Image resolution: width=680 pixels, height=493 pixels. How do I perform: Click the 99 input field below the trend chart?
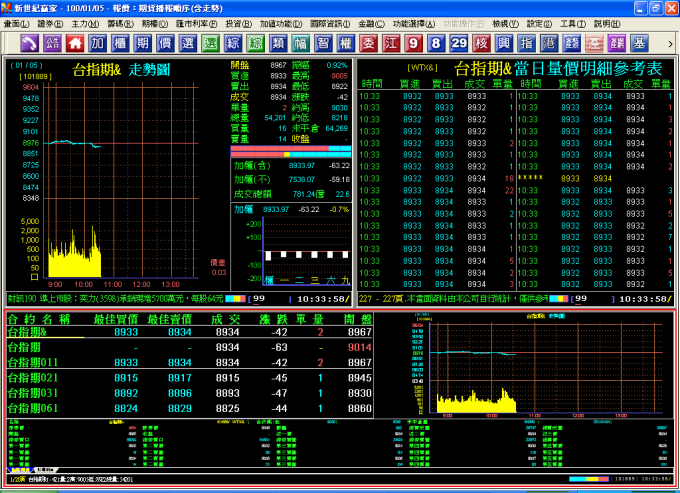[x=271, y=299]
